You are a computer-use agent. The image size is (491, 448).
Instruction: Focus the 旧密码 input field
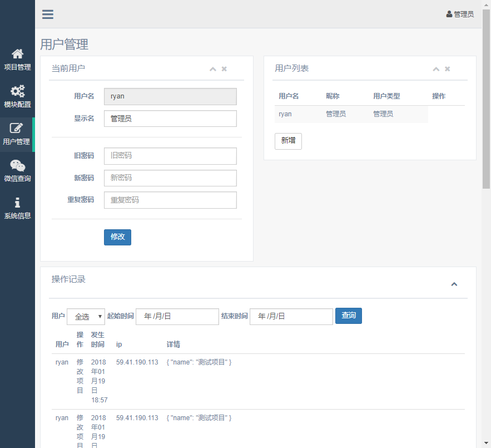pyautogui.click(x=170, y=156)
